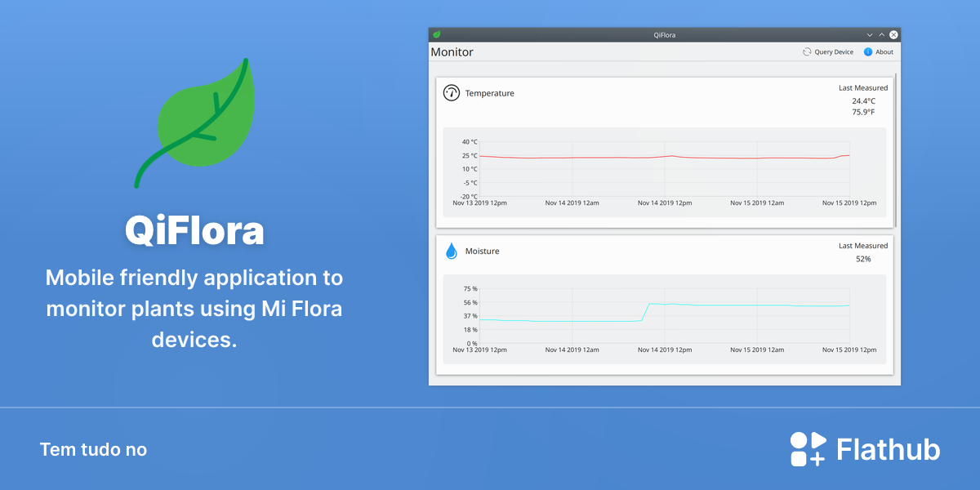
Task: Click the QiFlora window title text
Action: tap(665, 35)
